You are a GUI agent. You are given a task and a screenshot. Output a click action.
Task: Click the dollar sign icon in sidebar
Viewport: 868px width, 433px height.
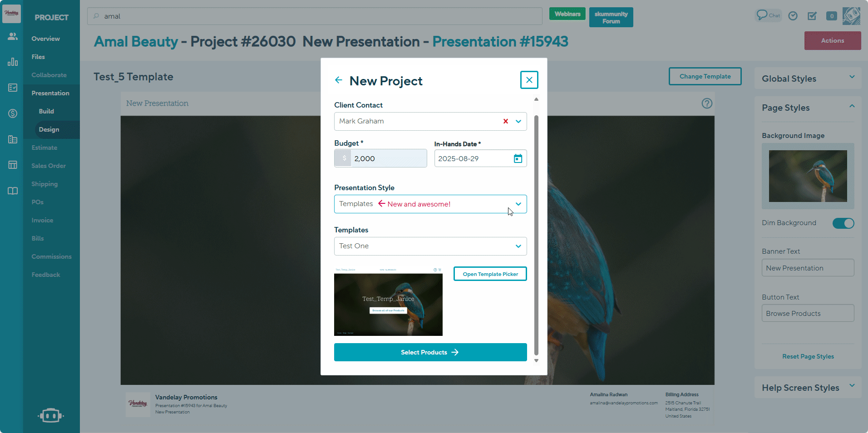[x=12, y=113]
